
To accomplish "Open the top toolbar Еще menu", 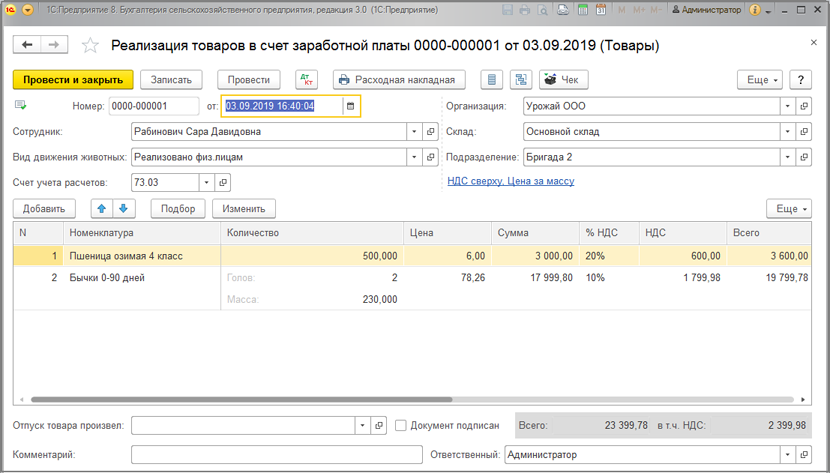I will pos(760,80).
